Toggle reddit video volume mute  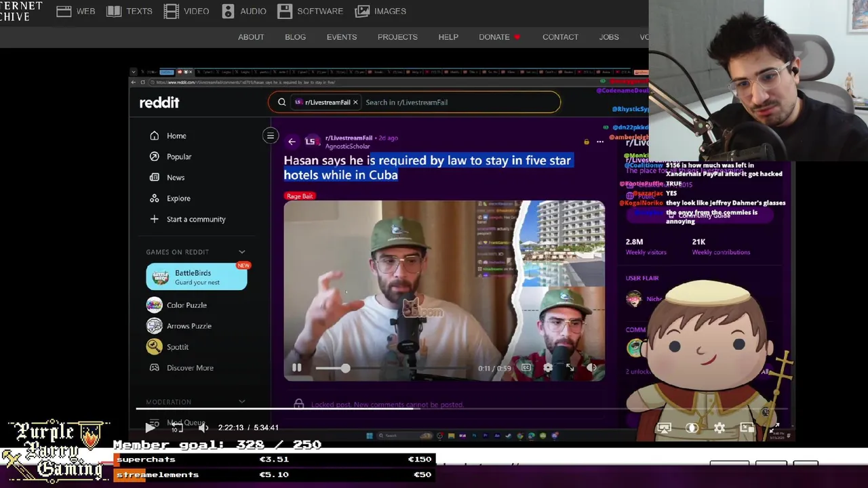pos(591,368)
